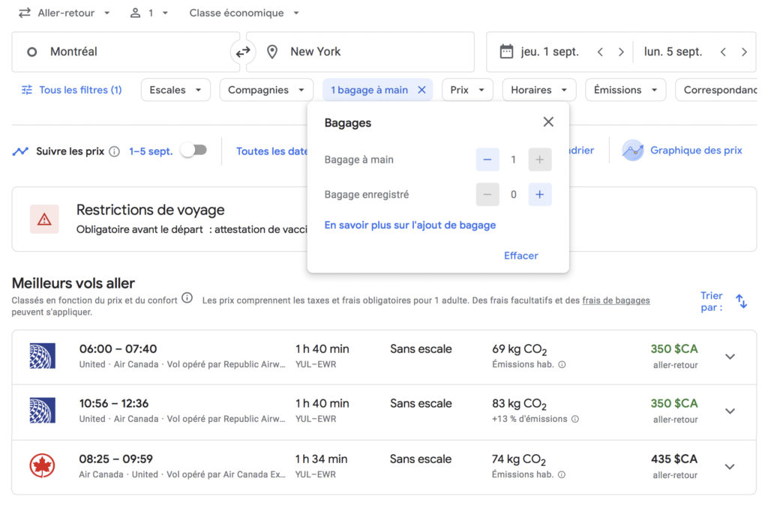768x532 pixels.
Task: Go to next day for departure date
Action: (621, 52)
